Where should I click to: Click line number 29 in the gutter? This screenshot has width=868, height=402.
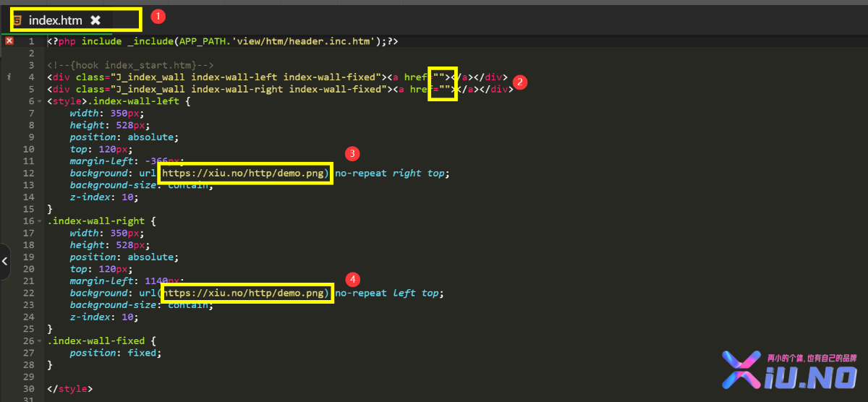click(29, 377)
